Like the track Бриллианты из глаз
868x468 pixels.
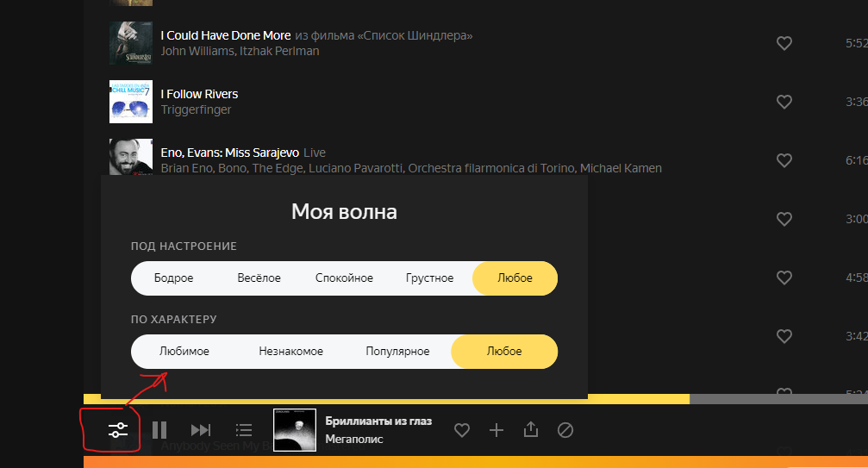462,430
